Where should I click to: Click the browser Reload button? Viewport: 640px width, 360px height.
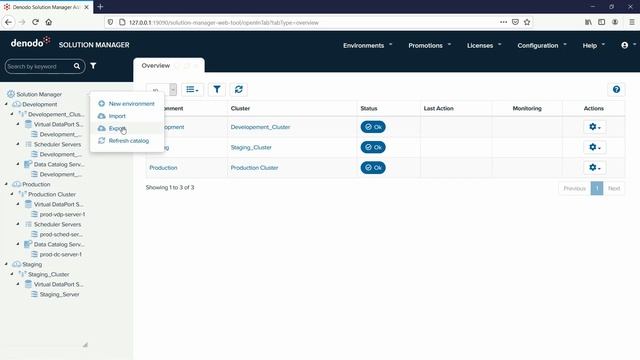[x=35, y=22]
